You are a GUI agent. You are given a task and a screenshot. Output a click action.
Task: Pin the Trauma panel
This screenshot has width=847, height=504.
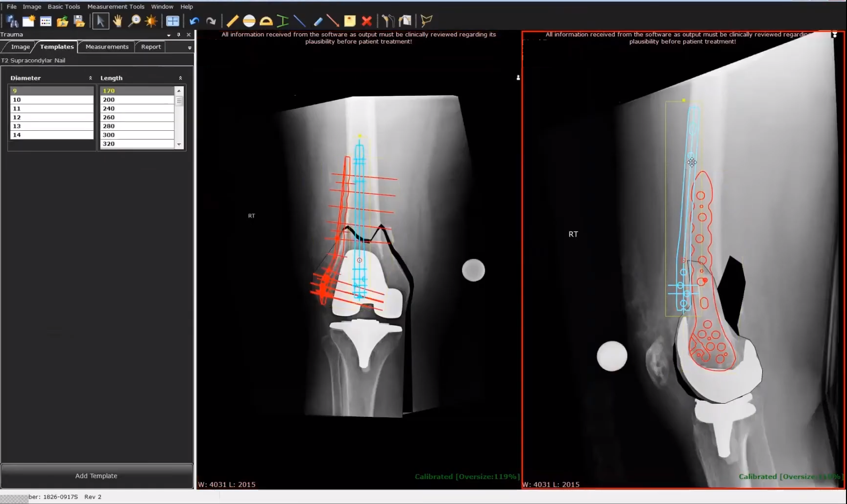[179, 35]
